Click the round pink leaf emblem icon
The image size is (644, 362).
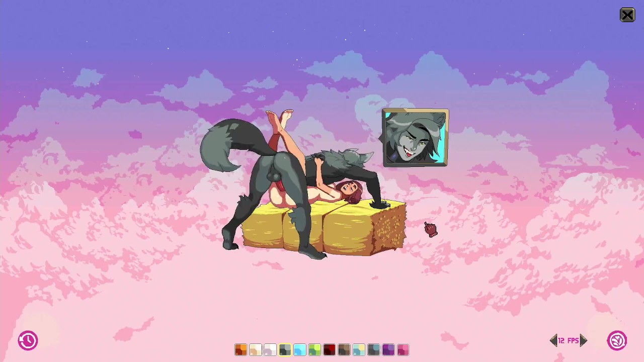pos(617,340)
